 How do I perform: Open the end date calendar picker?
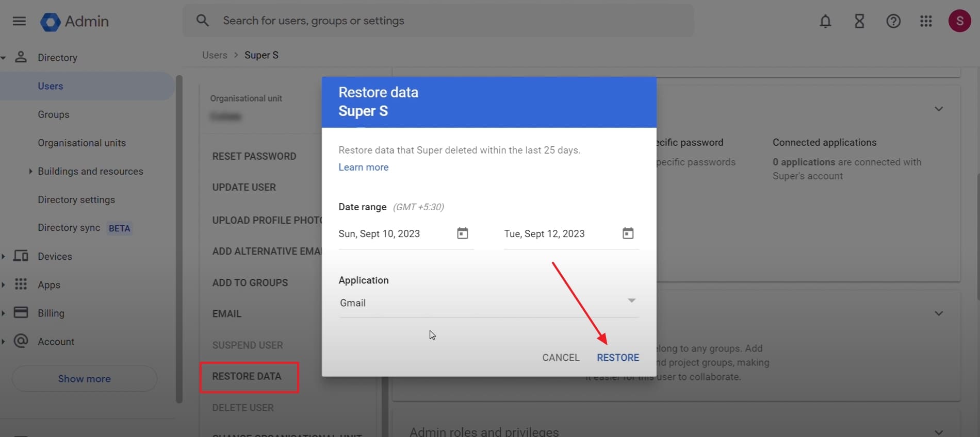[x=628, y=233]
